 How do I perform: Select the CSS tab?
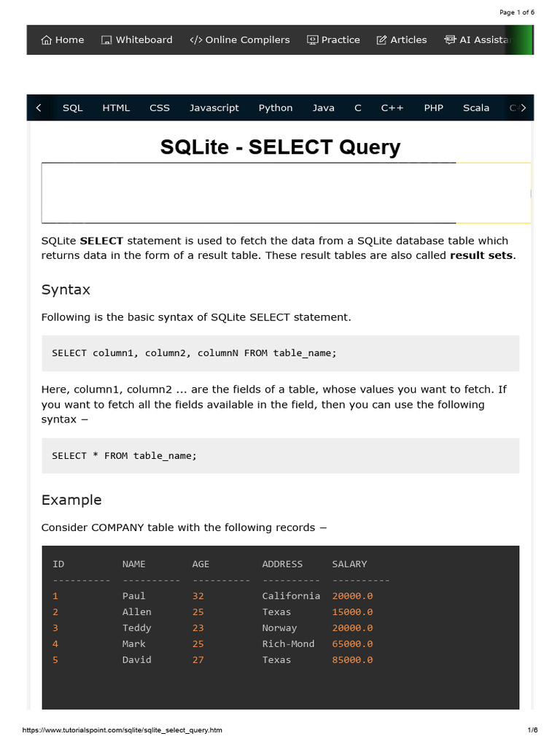(x=160, y=108)
